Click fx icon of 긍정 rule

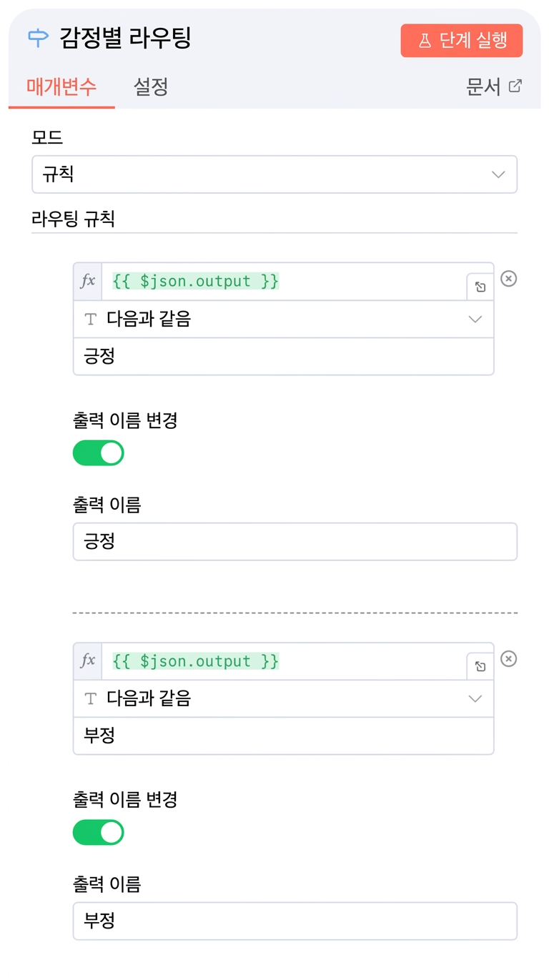coord(88,281)
